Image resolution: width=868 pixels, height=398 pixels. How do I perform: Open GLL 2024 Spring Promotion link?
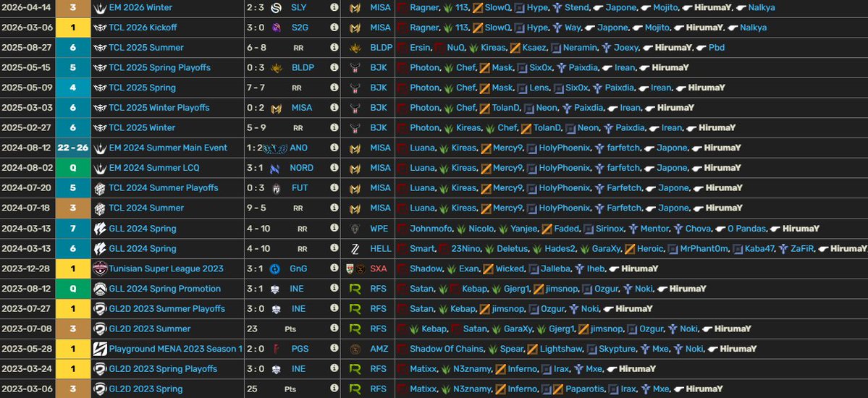pos(164,289)
